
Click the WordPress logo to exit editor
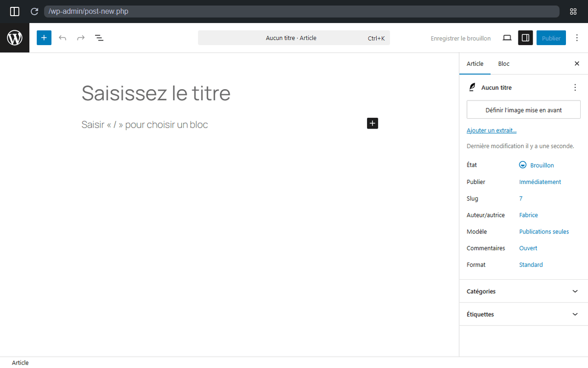point(15,37)
